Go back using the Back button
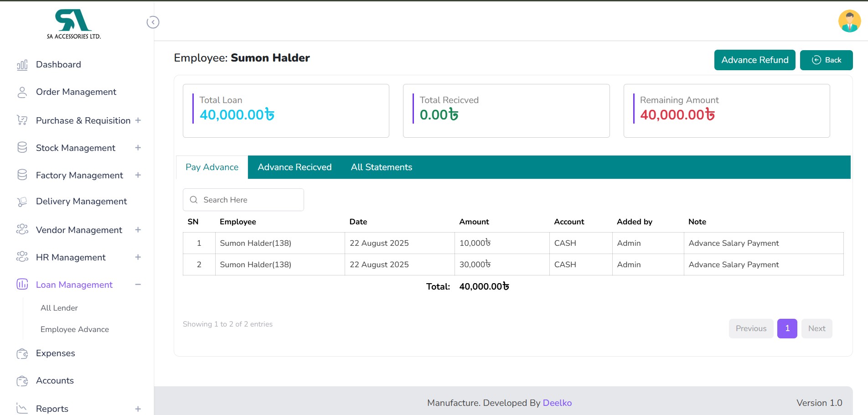 point(826,60)
